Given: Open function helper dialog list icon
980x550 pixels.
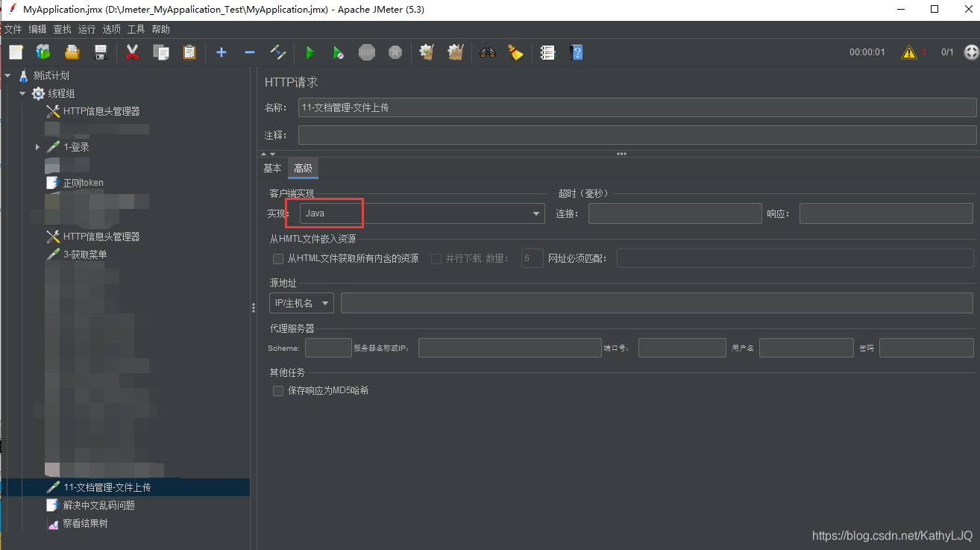Looking at the screenshot, I should click(548, 52).
